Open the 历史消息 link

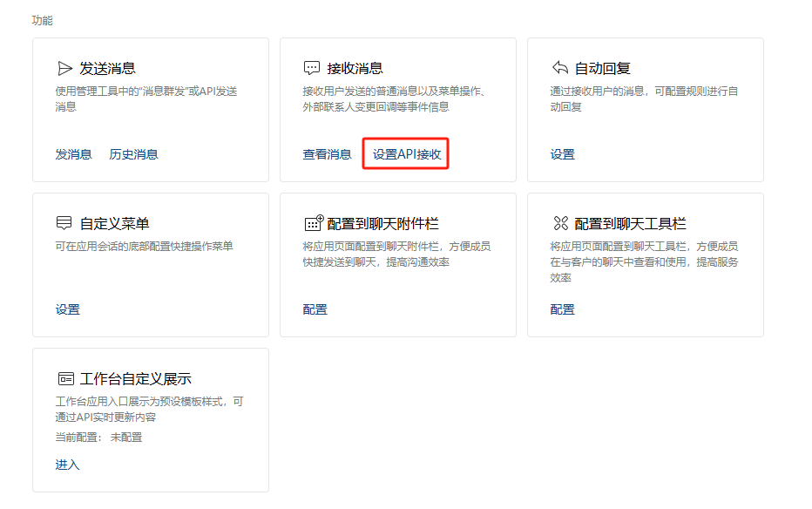click(x=133, y=154)
